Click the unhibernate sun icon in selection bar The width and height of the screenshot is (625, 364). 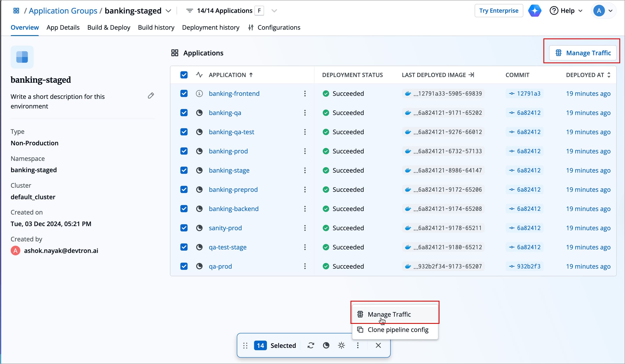342,345
